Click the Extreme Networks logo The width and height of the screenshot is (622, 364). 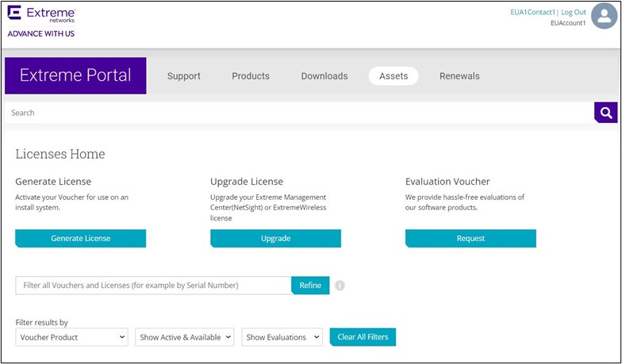(41, 16)
